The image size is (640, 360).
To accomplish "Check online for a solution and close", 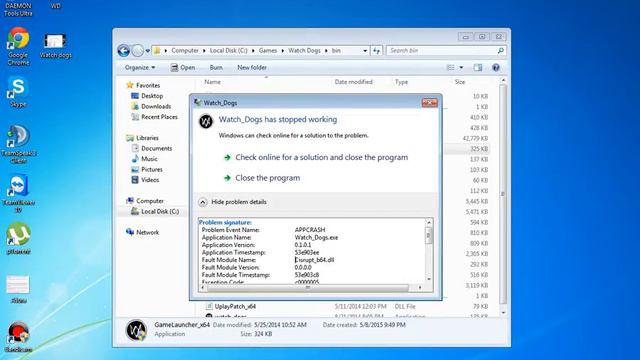I will (x=322, y=158).
